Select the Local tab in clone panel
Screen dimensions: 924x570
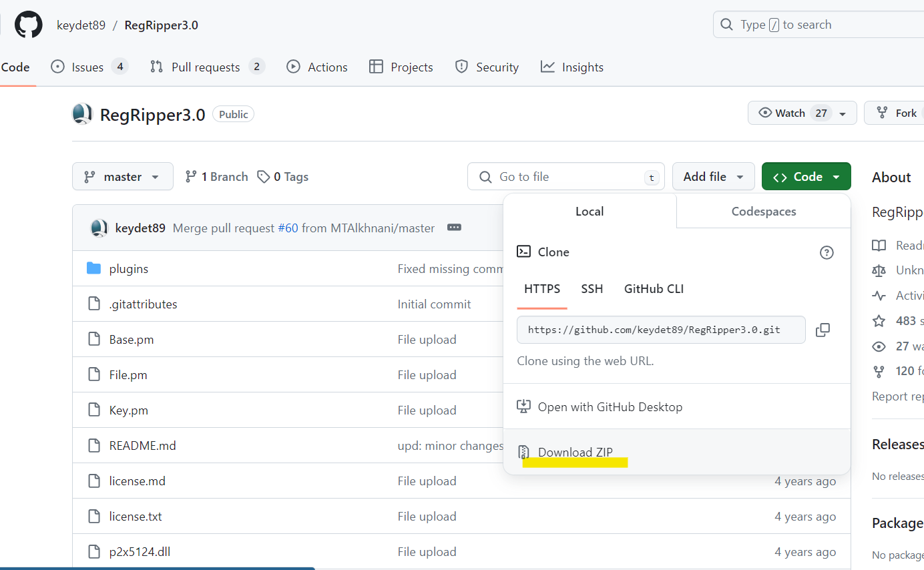tap(590, 211)
